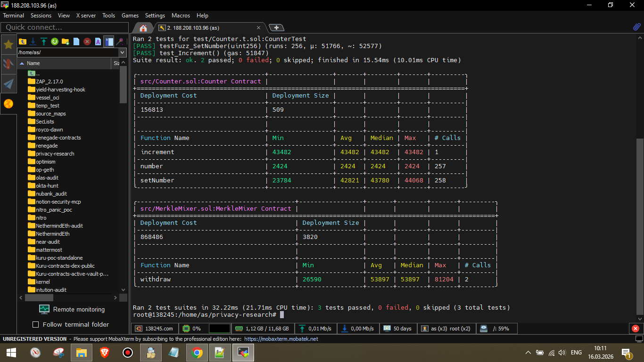
Task: Click the Quick connect input field
Action: tap(65, 27)
